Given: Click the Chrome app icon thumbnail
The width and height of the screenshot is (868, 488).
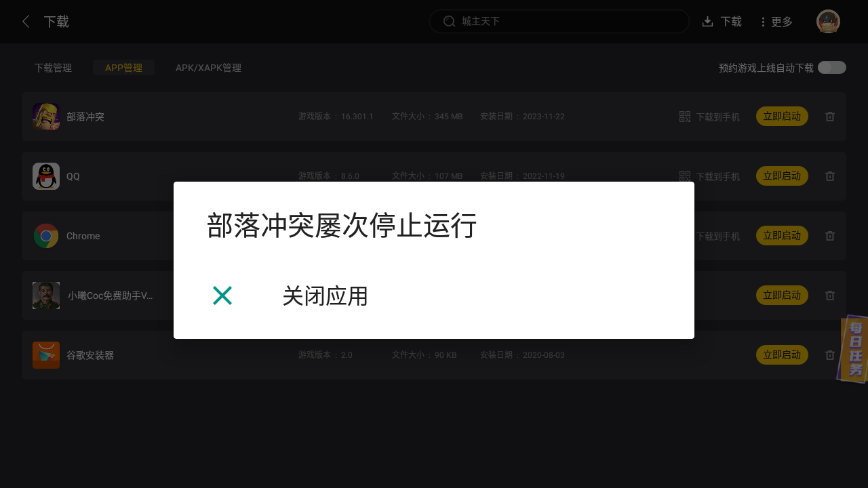Looking at the screenshot, I should (x=46, y=236).
